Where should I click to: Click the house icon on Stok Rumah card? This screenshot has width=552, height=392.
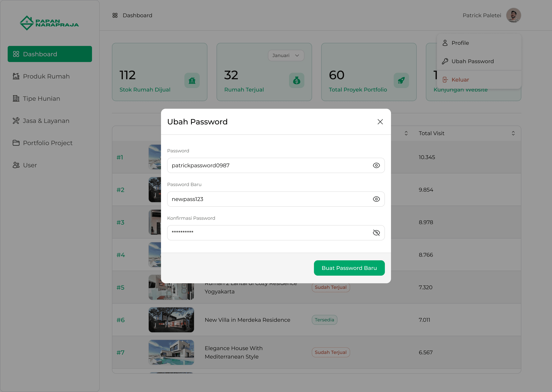point(192,81)
